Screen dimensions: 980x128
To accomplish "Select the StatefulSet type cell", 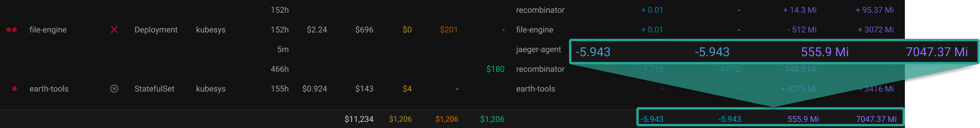I will pos(155,89).
